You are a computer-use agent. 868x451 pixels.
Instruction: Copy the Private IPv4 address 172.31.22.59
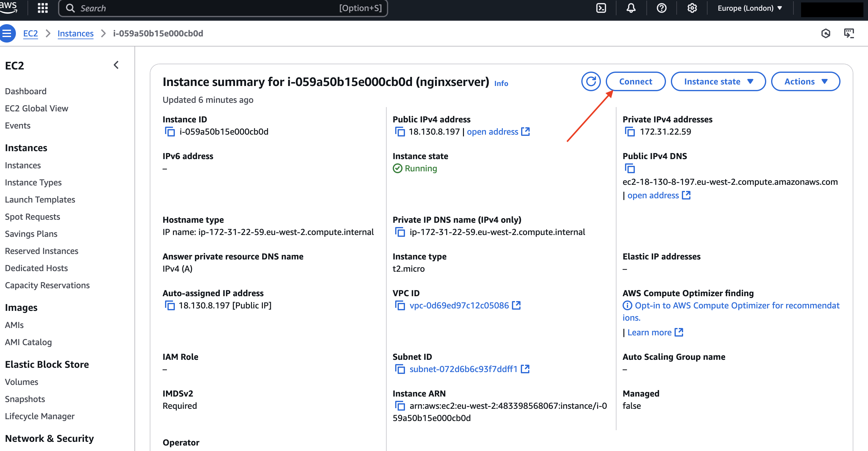[630, 132]
